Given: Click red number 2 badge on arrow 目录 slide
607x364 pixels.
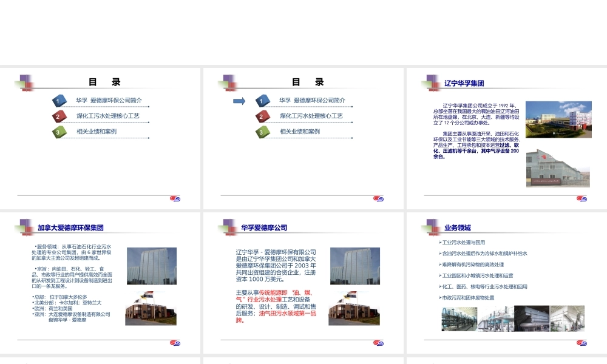Looking at the screenshot, I should click(x=262, y=116).
